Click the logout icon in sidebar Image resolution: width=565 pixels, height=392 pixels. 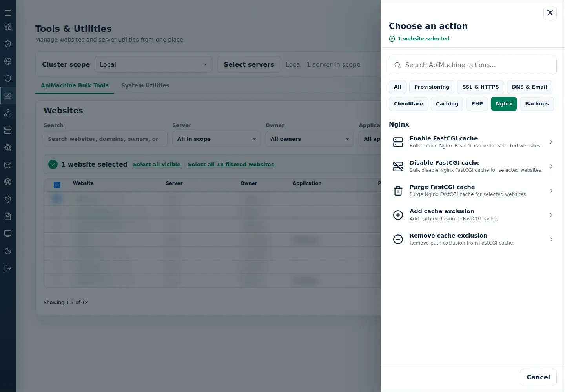8,268
